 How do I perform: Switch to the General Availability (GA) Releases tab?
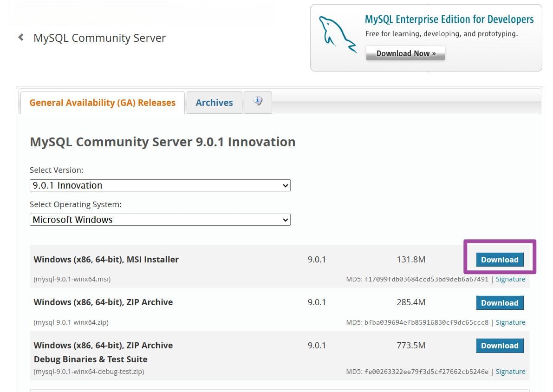tap(102, 103)
